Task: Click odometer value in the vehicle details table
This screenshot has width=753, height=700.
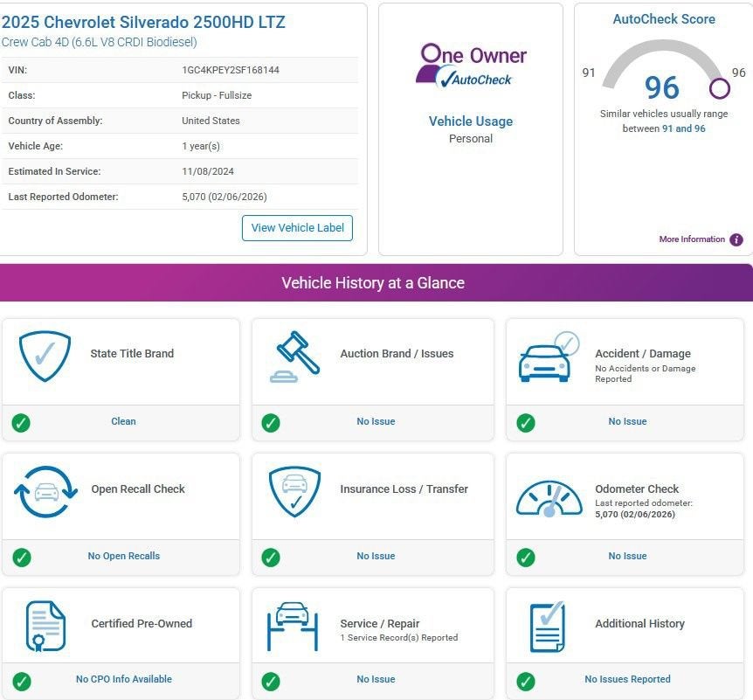Action: pos(225,197)
